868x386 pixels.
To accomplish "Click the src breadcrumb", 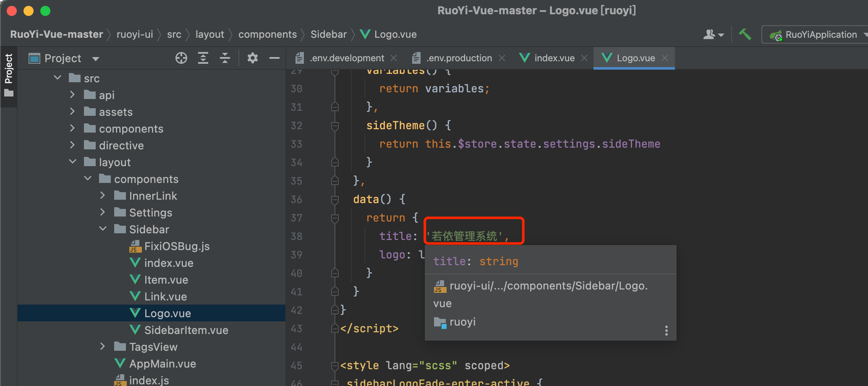I will tap(174, 34).
